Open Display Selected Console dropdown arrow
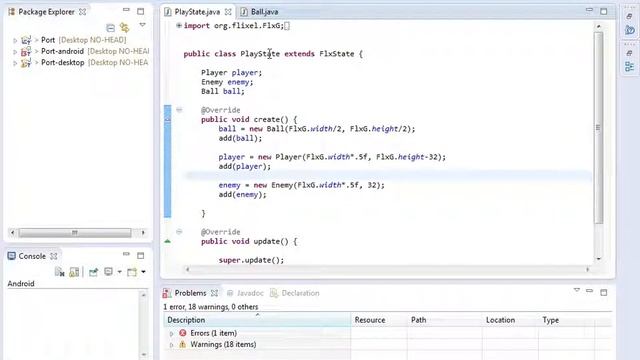The image size is (640, 360). tap(120, 272)
